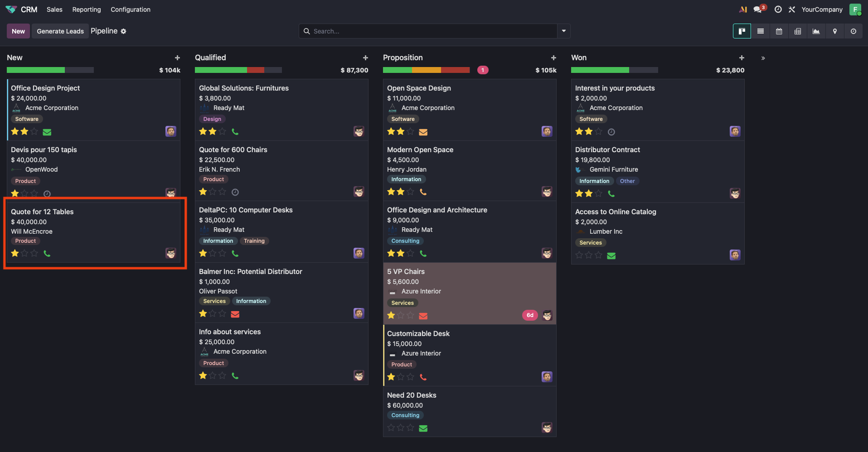Switch to the list view

click(760, 31)
